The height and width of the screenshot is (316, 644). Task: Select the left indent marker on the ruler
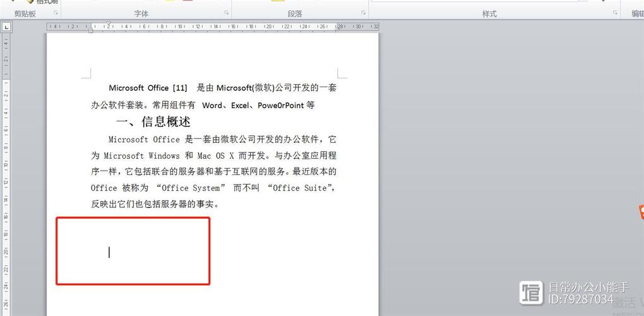[x=91, y=30]
